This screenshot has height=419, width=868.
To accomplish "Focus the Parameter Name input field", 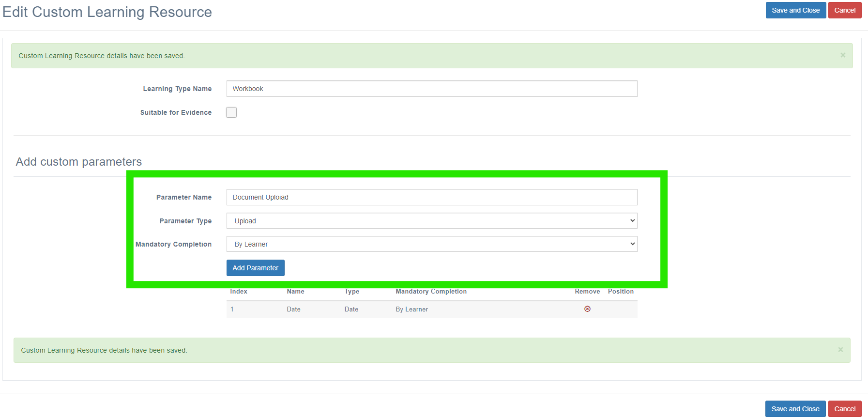I will pyautogui.click(x=432, y=197).
